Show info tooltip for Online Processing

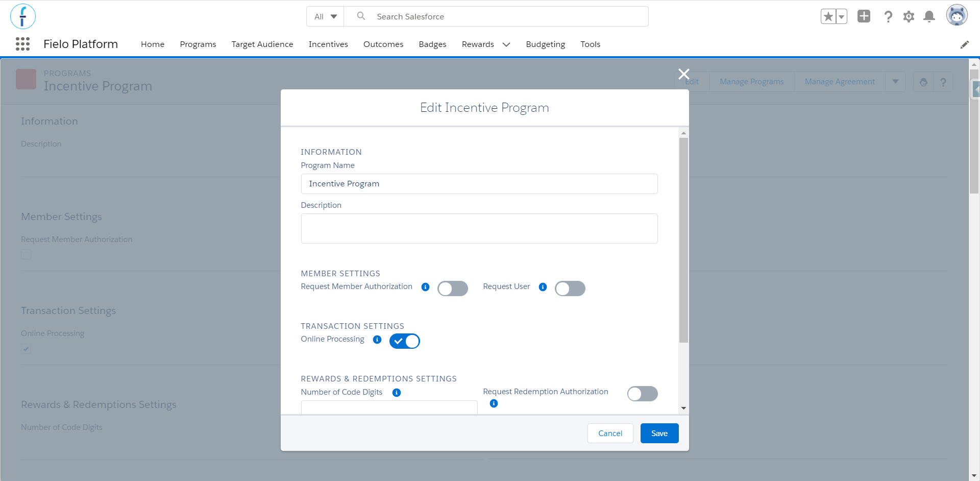point(377,340)
